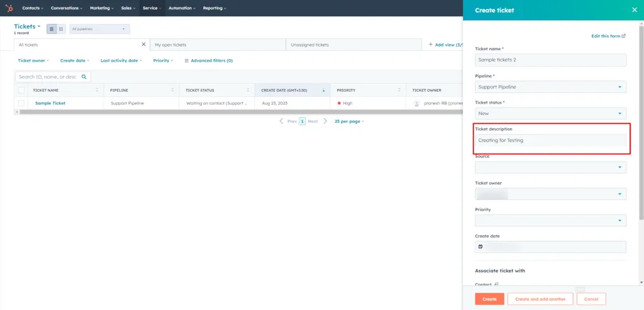Open Ticket status dropdown showing New
The image size is (644, 310).
click(550, 113)
